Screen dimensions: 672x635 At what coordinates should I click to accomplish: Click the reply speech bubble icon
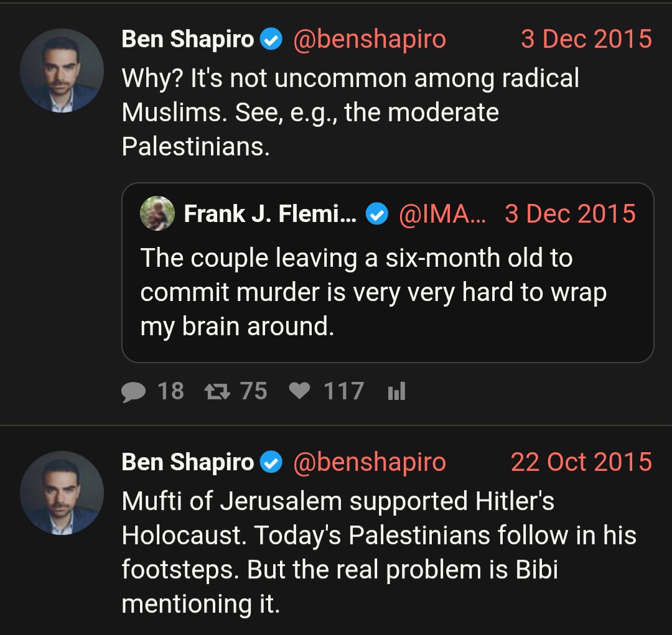pyautogui.click(x=133, y=392)
